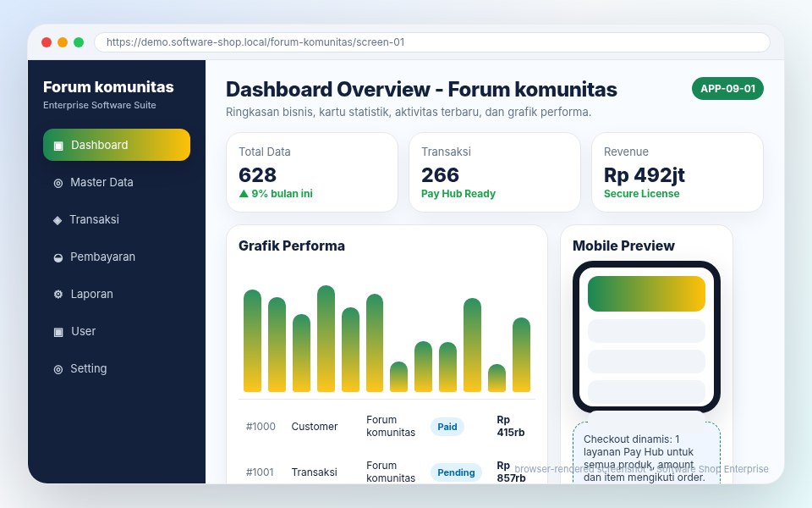Click the green window maximize dot
The image size is (812, 508).
pos(79,42)
